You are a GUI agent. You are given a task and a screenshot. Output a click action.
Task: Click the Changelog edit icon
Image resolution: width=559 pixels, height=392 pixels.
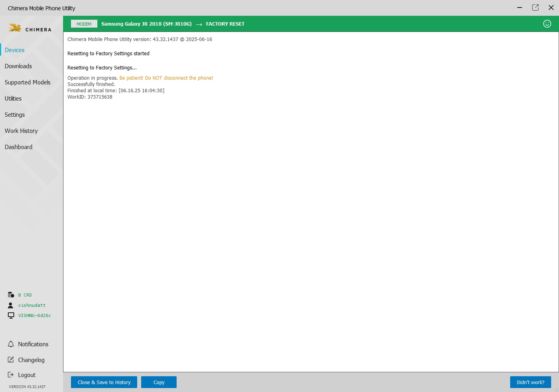tap(11, 360)
